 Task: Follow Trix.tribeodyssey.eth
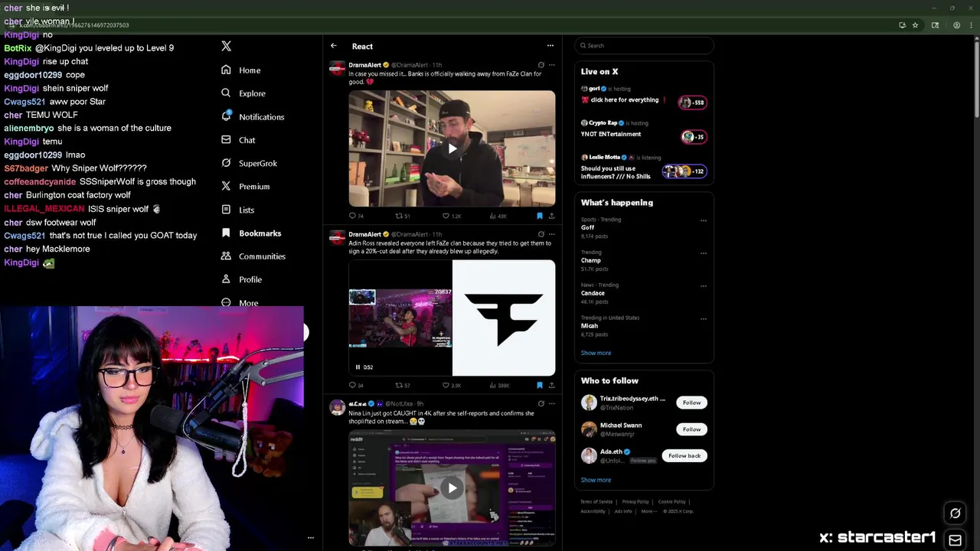691,403
